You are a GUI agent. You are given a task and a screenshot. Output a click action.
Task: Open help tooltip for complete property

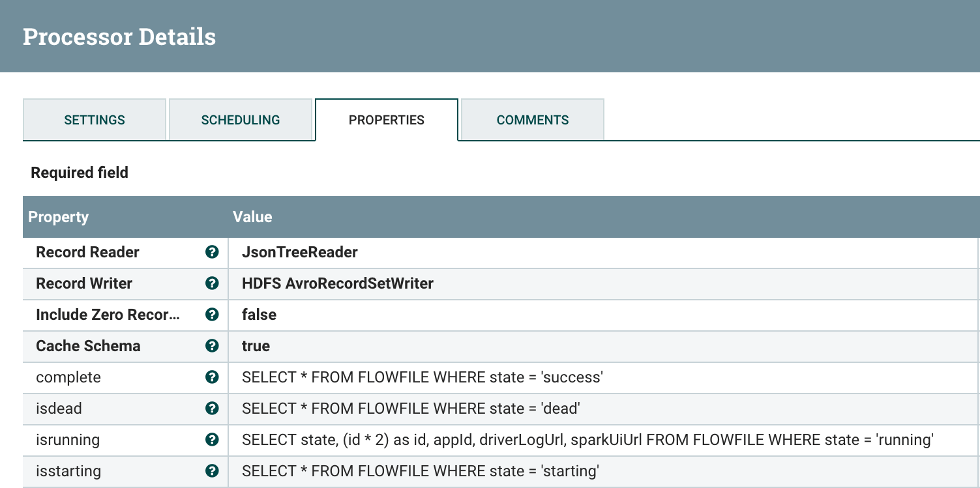(211, 377)
